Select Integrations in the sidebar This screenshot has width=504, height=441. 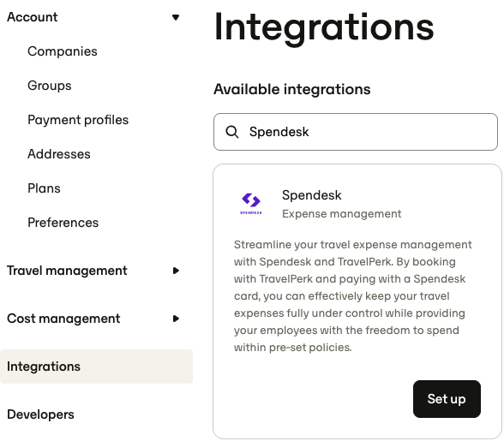click(x=96, y=367)
